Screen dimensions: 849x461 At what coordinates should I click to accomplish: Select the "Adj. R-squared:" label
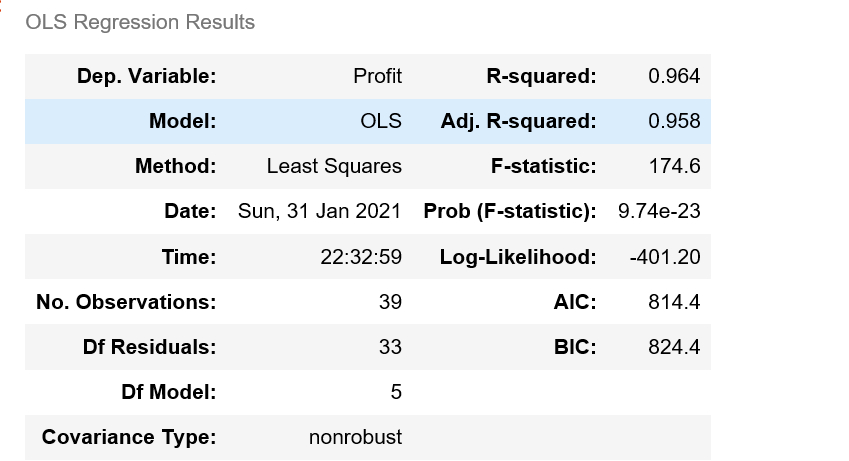pyautogui.click(x=518, y=122)
